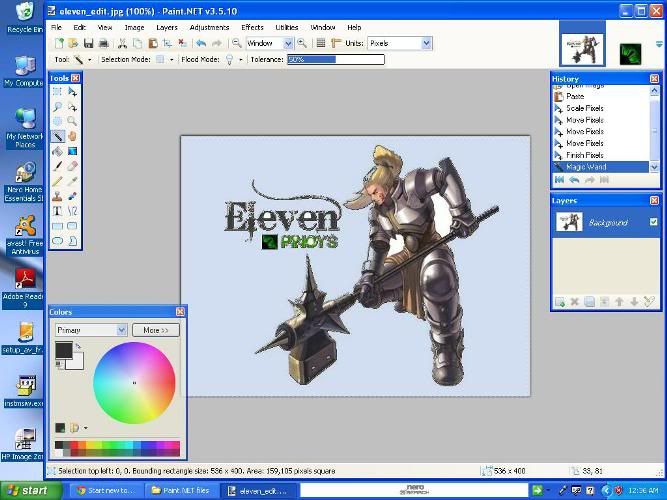Image resolution: width=667 pixels, height=500 pixels.
Task: Select the Rectangle shape tool
Action: 57,226
